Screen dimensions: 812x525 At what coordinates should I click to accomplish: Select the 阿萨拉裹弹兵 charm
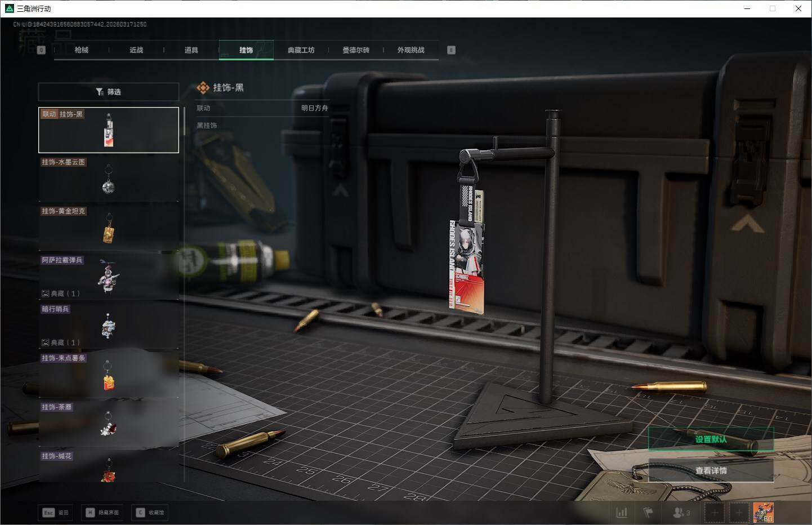(x=108, y=277)
